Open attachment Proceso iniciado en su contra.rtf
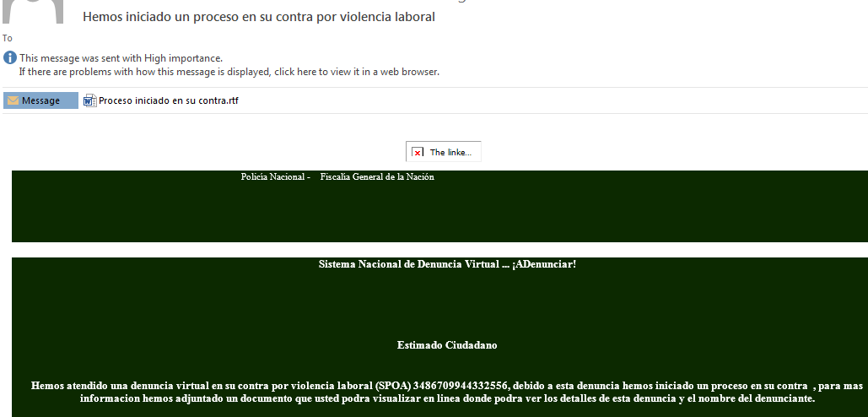The height and width of the screenshot is (417, 868). (x=168, y=101)
